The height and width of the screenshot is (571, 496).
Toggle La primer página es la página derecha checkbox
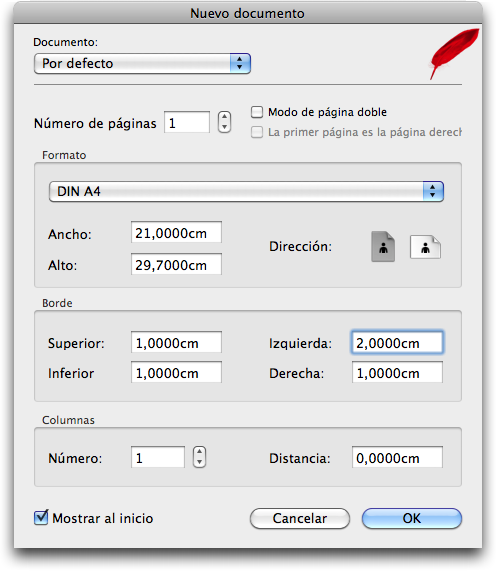(x=257, y=132)
